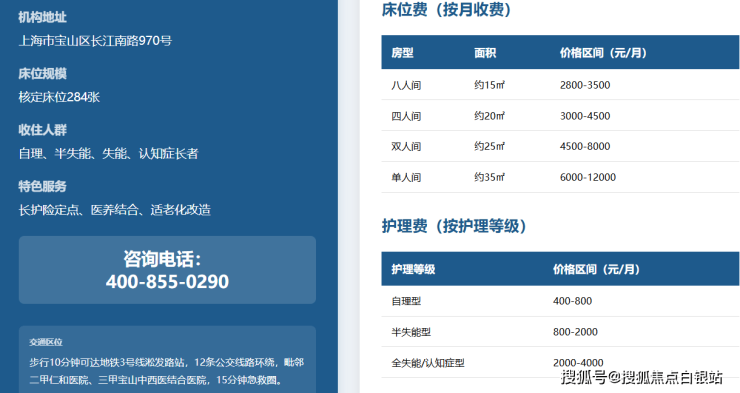
Task: Select the 四人间 table cell
Action: (x=406, y=116)
